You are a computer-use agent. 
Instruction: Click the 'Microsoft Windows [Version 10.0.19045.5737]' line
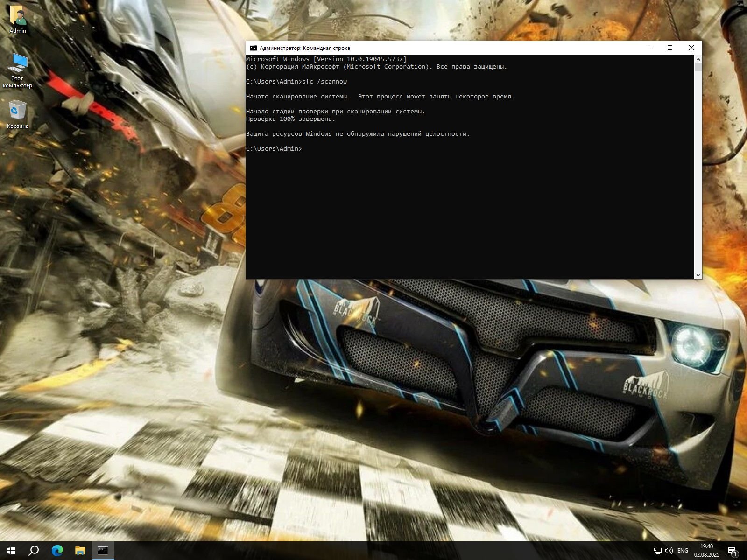tap(326, 59)
